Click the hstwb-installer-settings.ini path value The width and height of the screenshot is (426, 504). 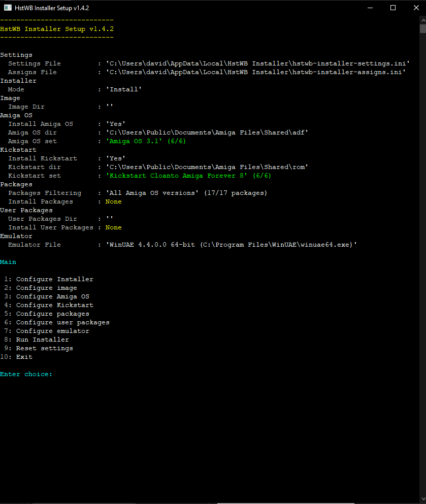click(258, 63)
